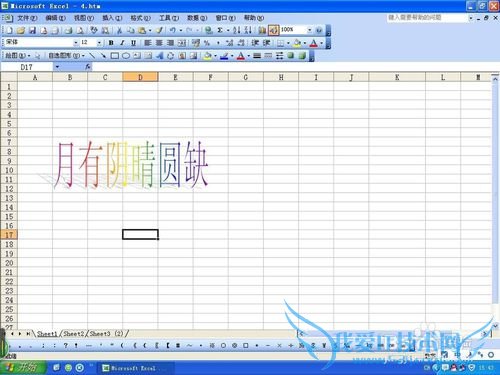This screenshot has height=375, width=500.
Task: Select row 17 by its header
Action: coord(9,235)
